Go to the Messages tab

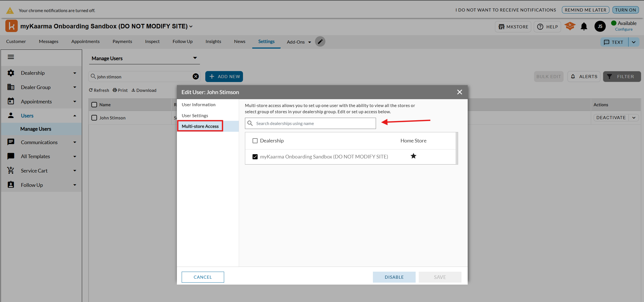49,41
